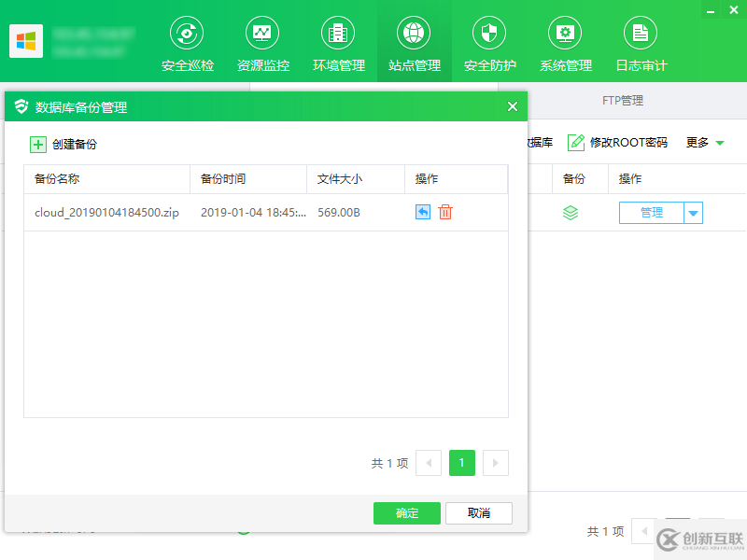Minimize the main application window
Screen dimensions: 747x560
pyautogui.click(x=711, y=10)
